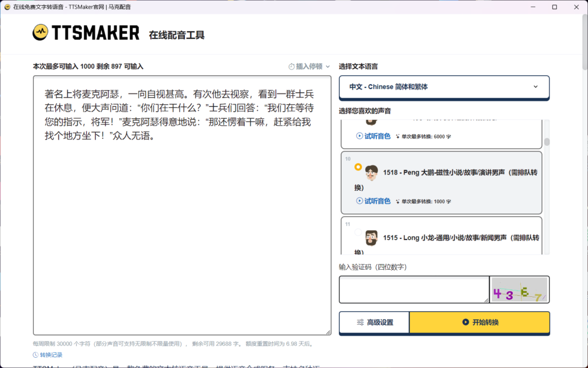
Task: Click the play icon in the Peng voice card
Action: point(359,201)
